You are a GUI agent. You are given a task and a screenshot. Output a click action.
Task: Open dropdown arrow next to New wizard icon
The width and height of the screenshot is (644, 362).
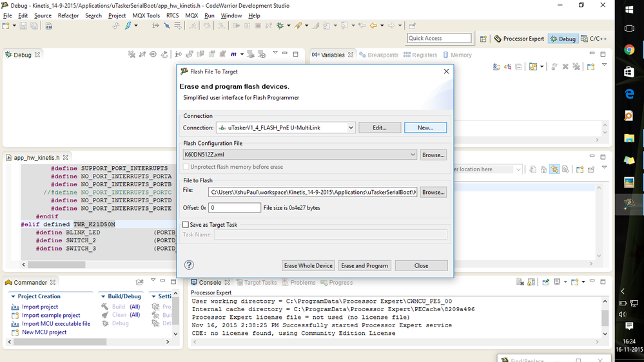click(14, 26)
